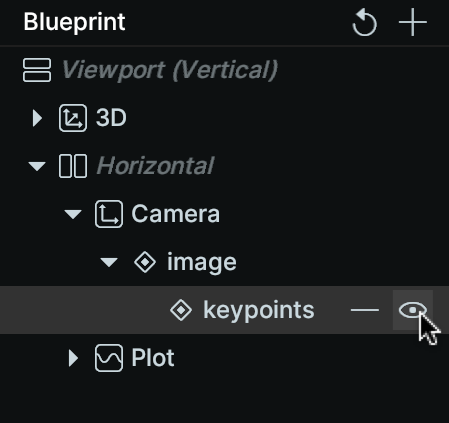Select the Camera view label

tap(175, 214)
